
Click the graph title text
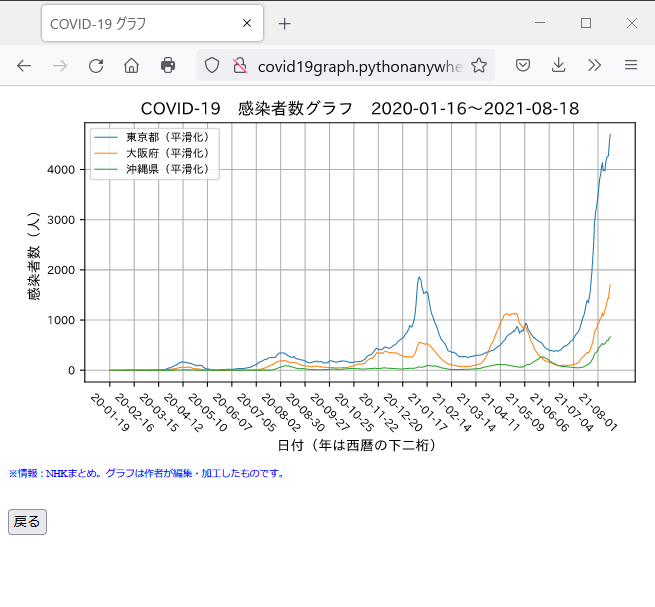coord(360,109)
